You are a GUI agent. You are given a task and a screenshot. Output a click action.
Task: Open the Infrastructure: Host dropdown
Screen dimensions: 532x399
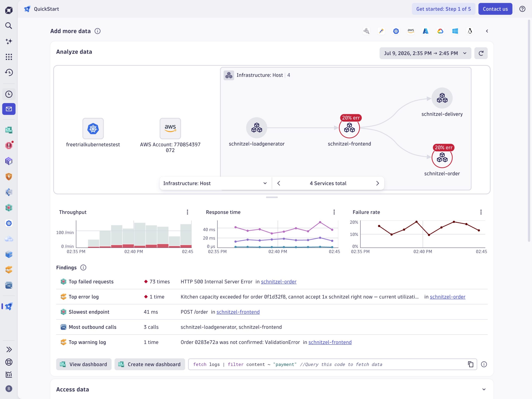click(215, 183)
